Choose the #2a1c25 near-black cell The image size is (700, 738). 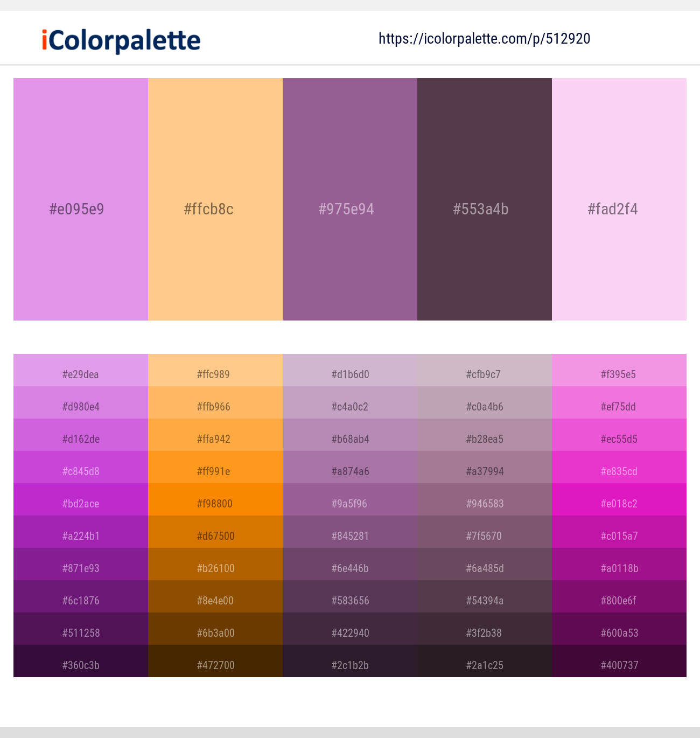(x=485, y=661)
